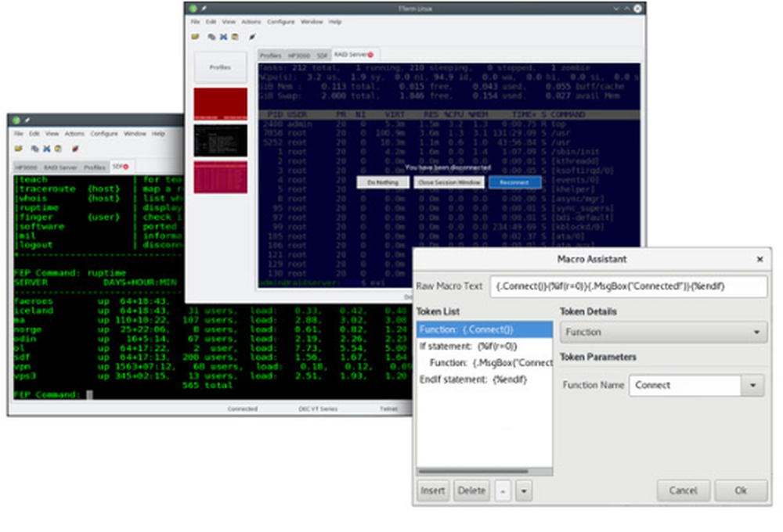Click the Connected status bar text
Screen dimensions: 783x532
[243, 408]
